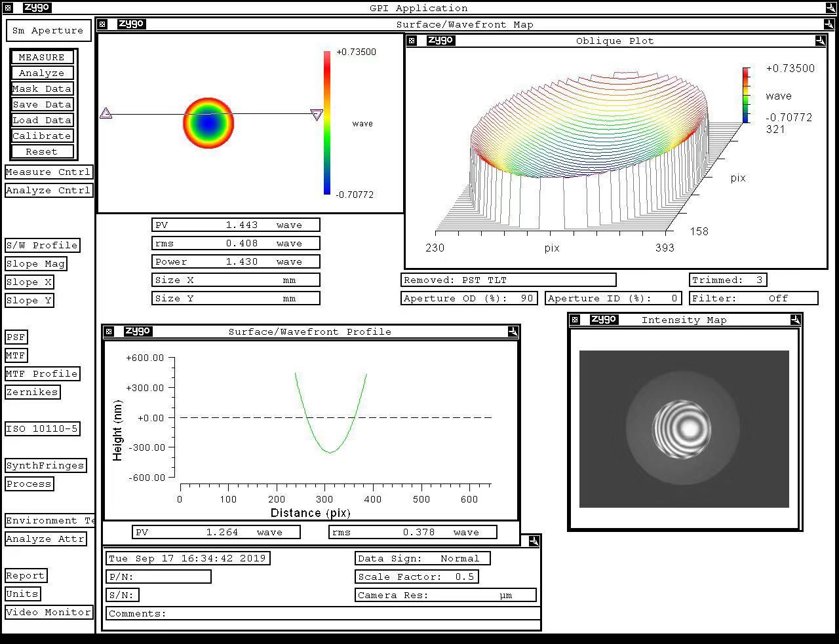This screenshot has height=644, width=839.
Task: Open the Zernikes window
Action: 32,392
